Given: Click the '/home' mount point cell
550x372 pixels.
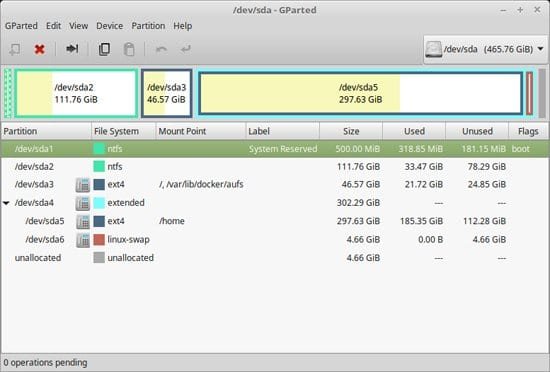Looking at the screenshot, I should (x=172, y=221).
